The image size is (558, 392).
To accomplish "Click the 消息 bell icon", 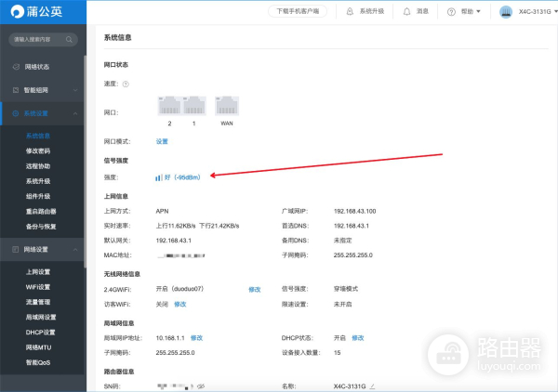I will tap(406, 12).
